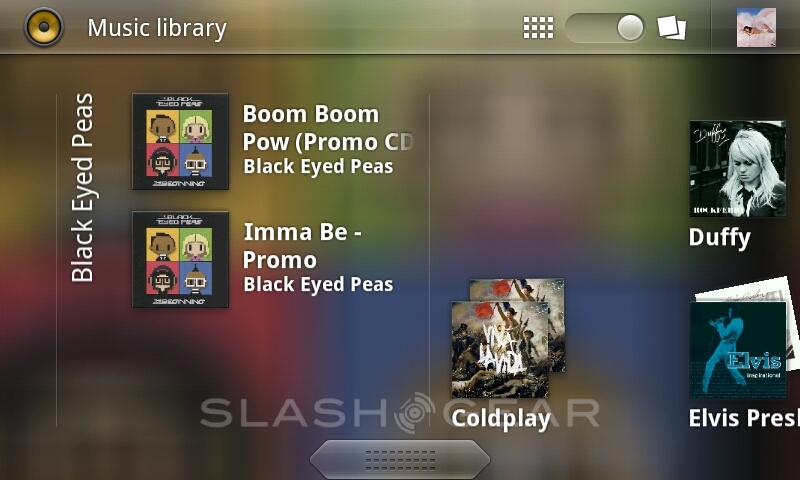
Task: Open the Boom Boom Pow album cover
Action: point(180,141)
